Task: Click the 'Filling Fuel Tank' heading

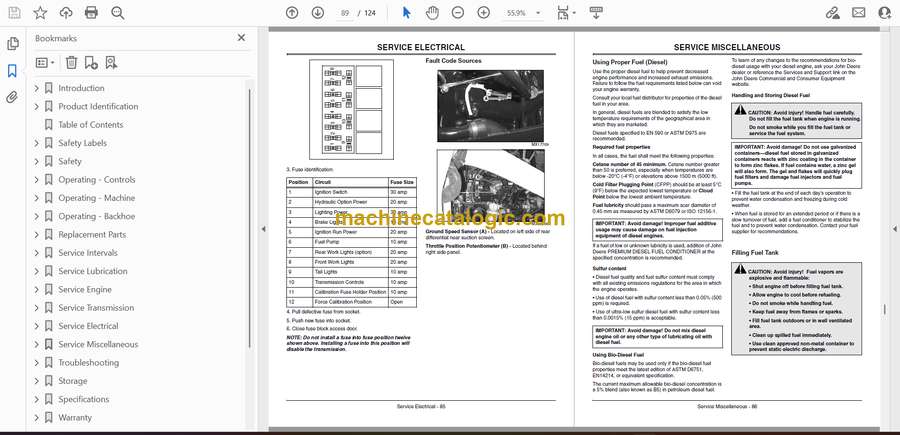Action: pyautogui.click(x=755, y=253)
